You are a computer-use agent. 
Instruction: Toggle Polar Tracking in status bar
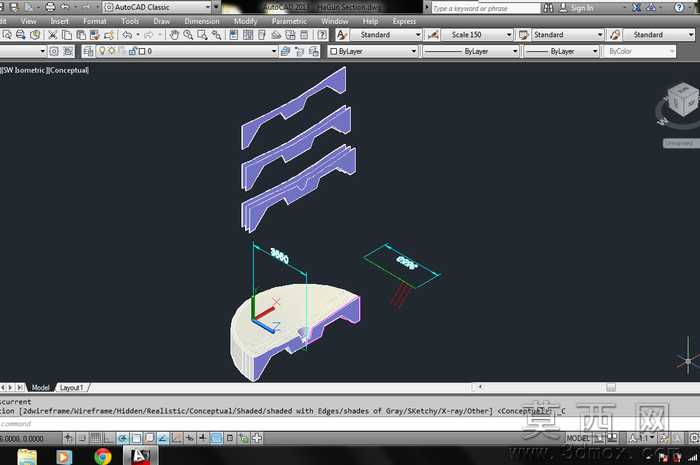tap(122, 438)
